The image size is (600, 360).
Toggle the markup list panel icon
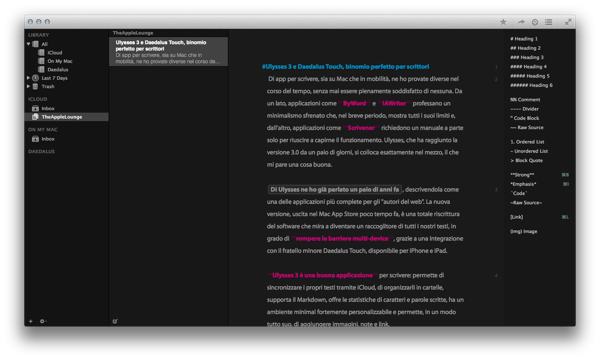[548, 22]
